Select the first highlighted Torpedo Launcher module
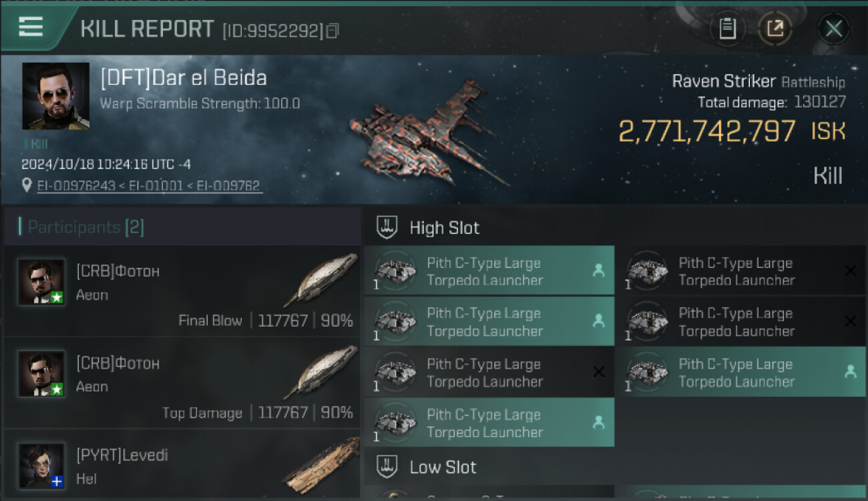The width and height of the screenshot is (868, 501). pos(489,271)
